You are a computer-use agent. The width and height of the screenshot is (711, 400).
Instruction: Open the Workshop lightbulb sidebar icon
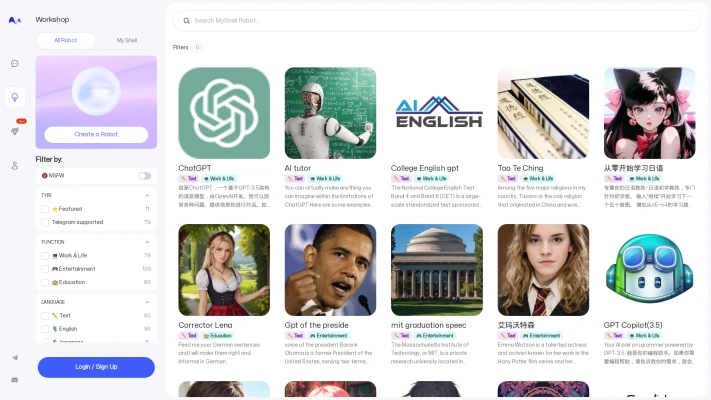[15, 97]
